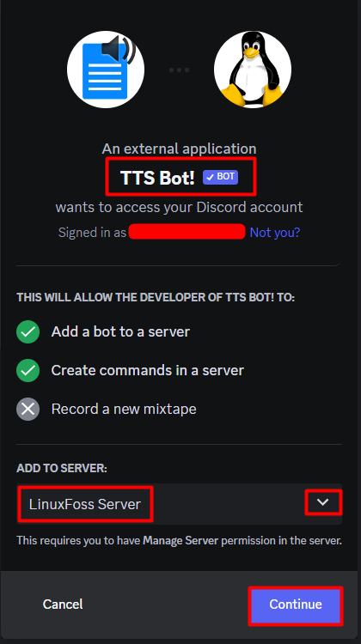This screenshot has height=644, width=361.
Task: Open the server list chevron arrow
Action: click(x=323, y=502)
